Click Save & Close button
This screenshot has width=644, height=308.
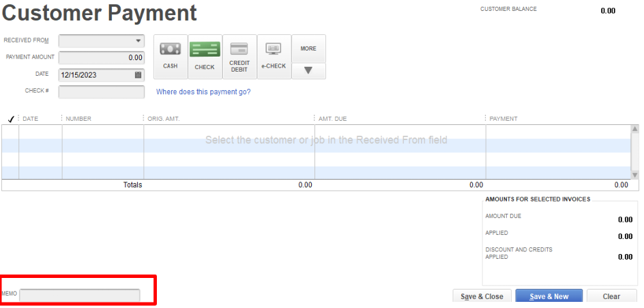pos(482,296)
